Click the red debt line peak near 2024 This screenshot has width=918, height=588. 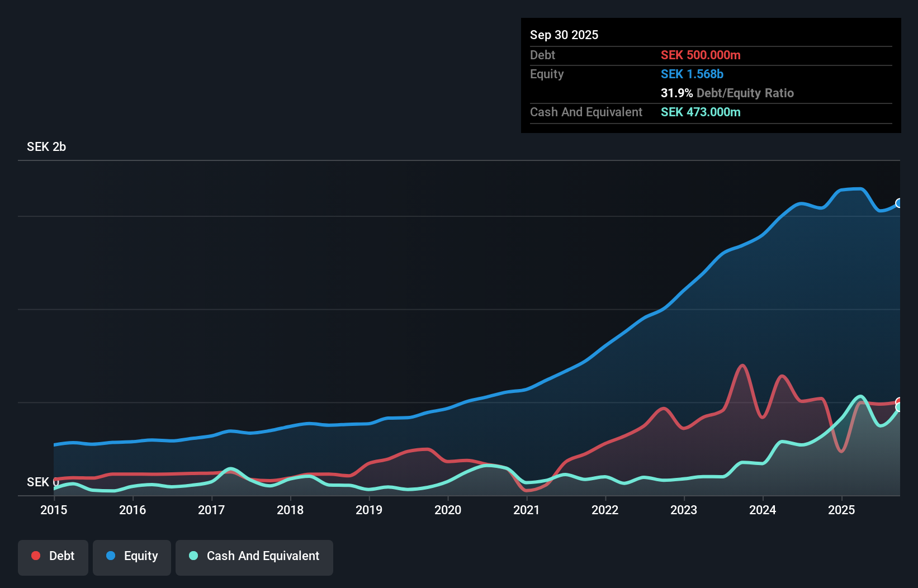tap(742, 364)
